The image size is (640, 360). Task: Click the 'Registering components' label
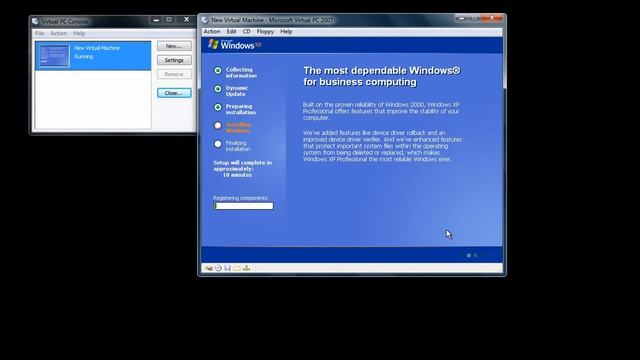(240, 198)
